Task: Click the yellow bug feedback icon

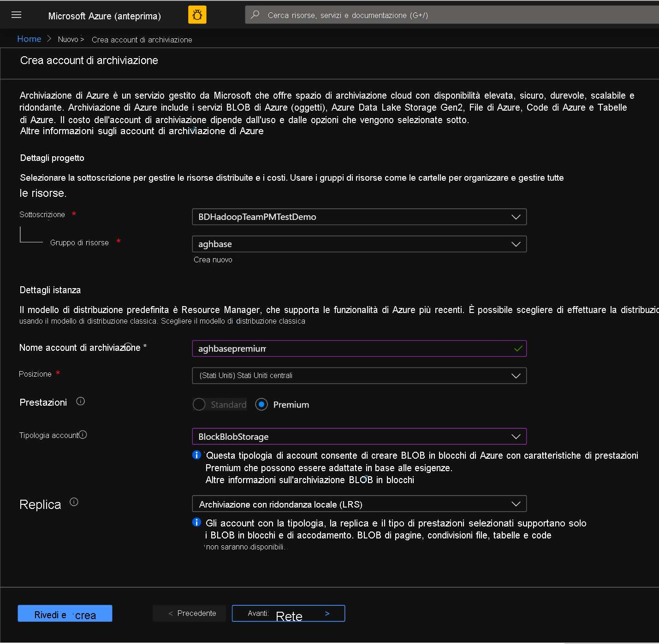Action: click(x=197, y=15)
